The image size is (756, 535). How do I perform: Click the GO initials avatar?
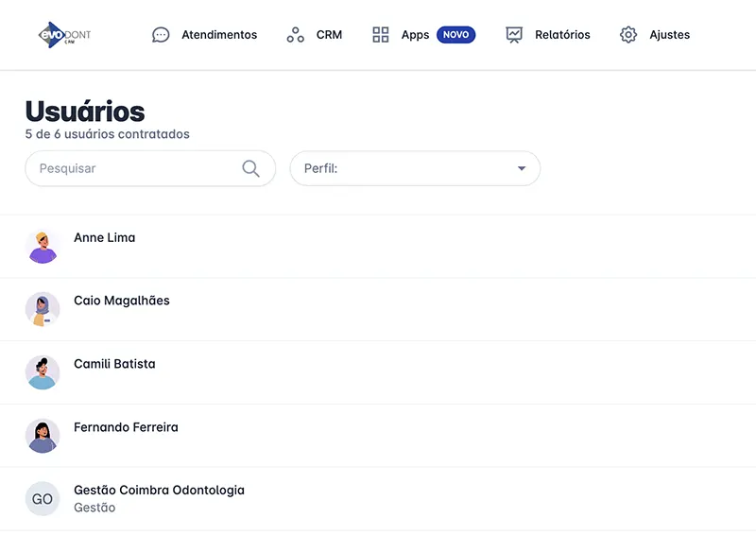43,499
